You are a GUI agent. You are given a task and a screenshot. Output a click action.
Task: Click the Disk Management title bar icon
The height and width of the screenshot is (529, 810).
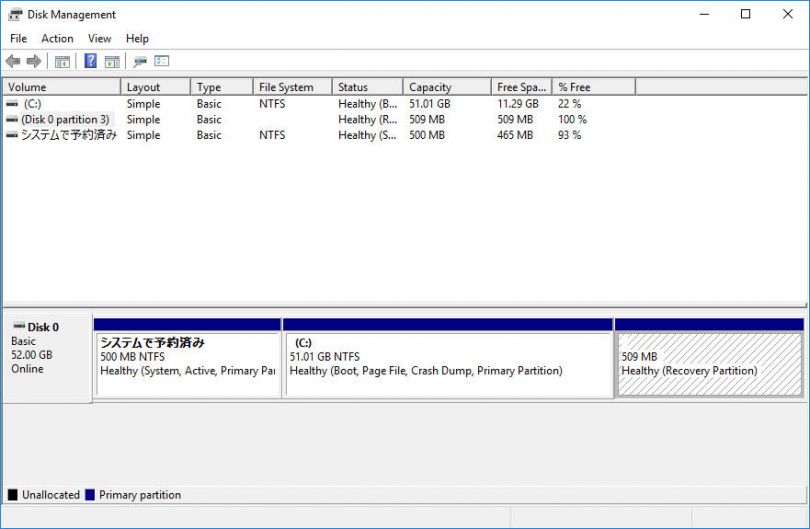15,15
